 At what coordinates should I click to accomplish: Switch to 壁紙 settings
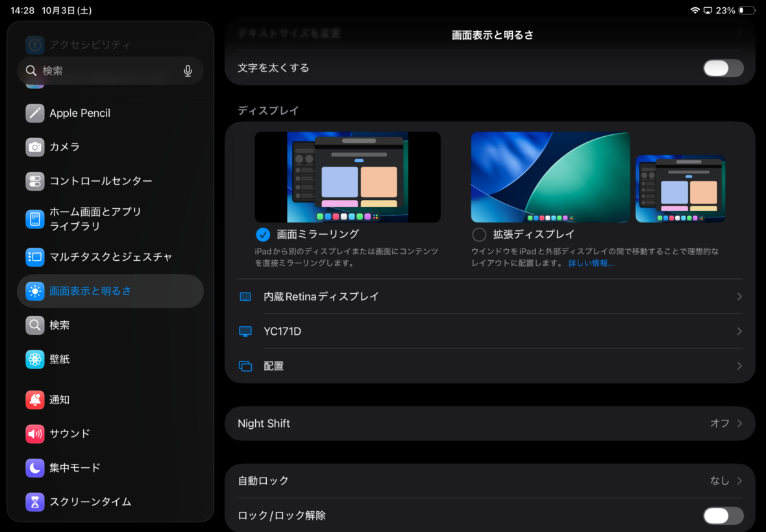click(x=110, y=359)
